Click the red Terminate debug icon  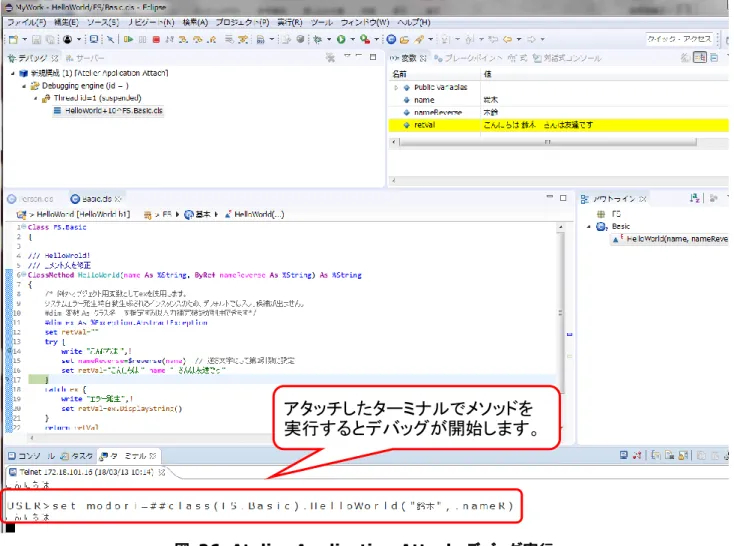[x=156, y=40]
